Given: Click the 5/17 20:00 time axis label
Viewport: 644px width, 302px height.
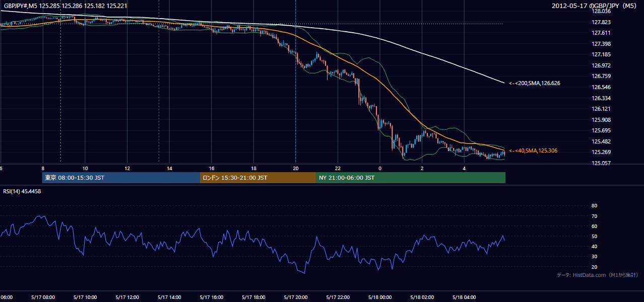Looking at the screenshot, I should [x=296, y=297].
